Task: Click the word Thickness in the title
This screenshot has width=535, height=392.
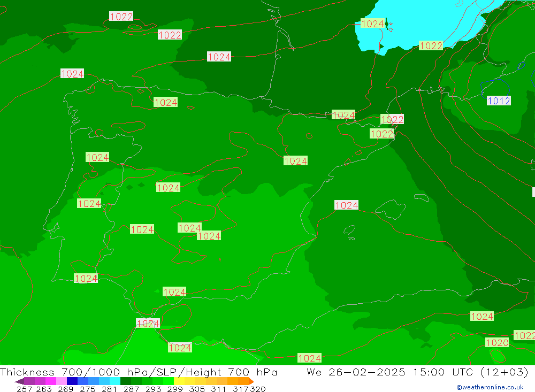Action: 27,372
